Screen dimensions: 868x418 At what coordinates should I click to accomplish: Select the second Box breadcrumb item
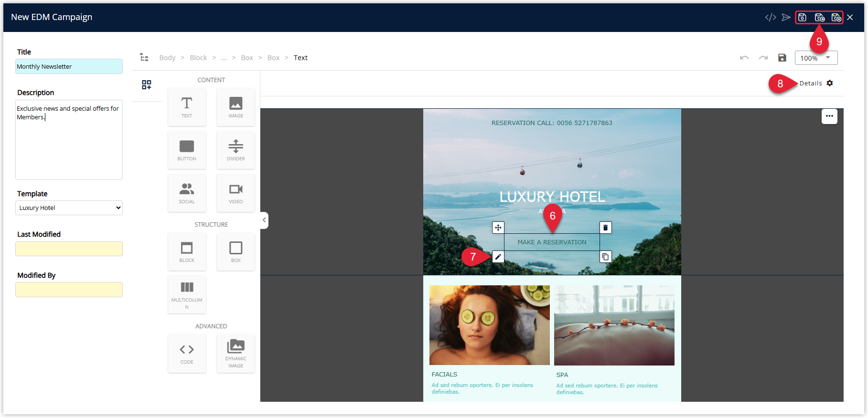273,58
